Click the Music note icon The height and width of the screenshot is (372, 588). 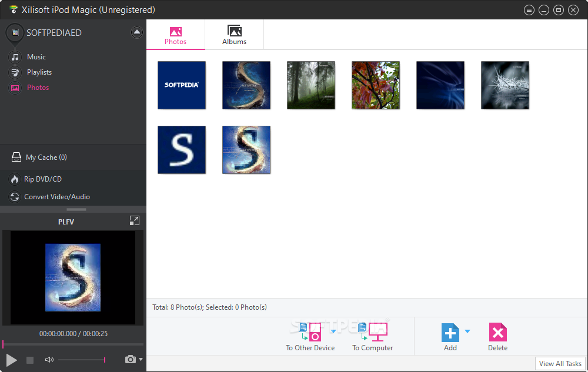pyautogui.click(x=15, y=57)
